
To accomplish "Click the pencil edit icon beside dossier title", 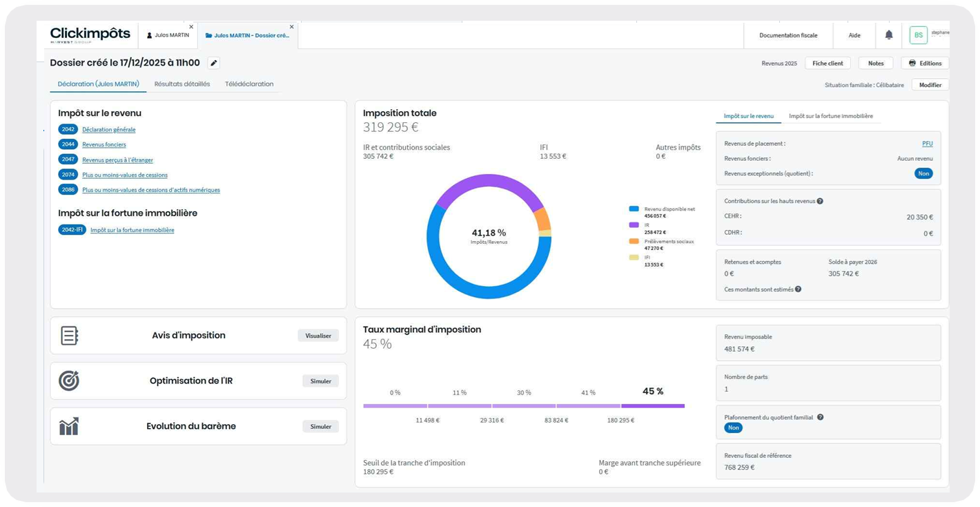I will [214, 63].
